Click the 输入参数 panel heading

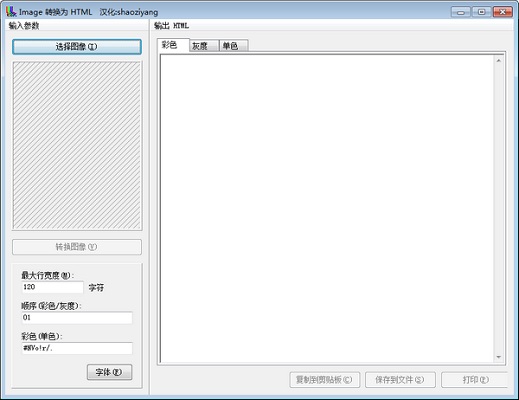24,26
